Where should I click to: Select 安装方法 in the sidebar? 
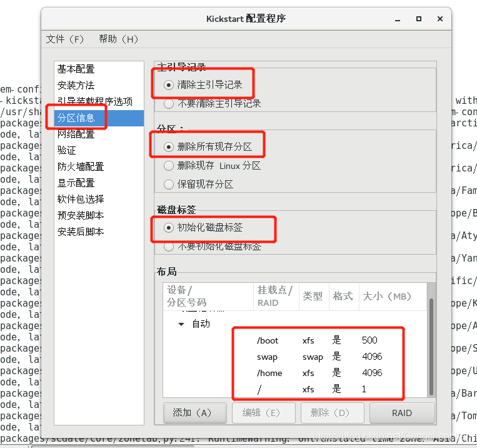pos(99,85)
